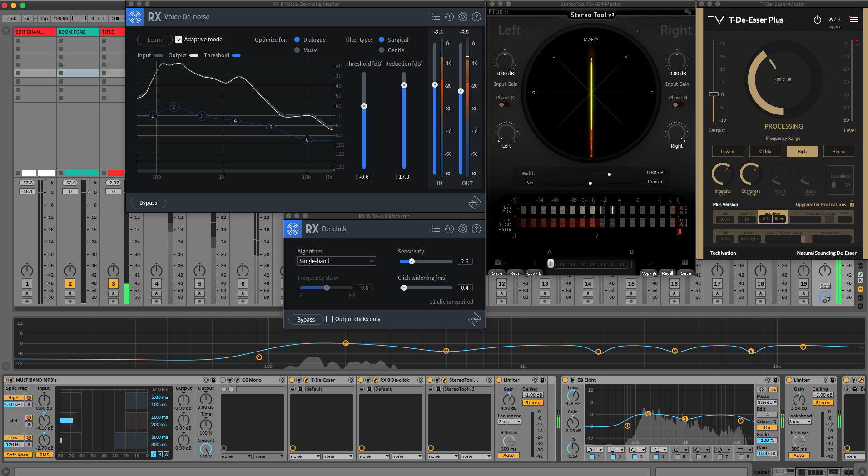Click save preset icon on MULTIBAND MP3's device
Screen dimensions: 868x476
213,380
